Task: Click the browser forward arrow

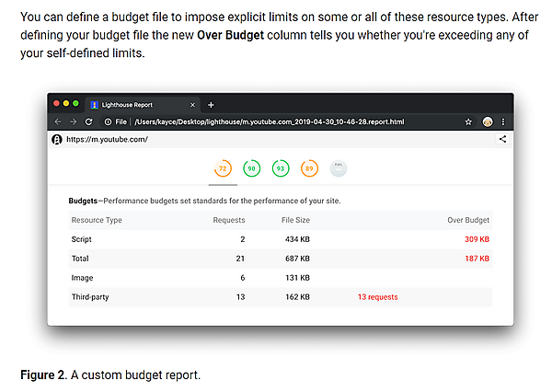Action: click(x=73, y=121)
